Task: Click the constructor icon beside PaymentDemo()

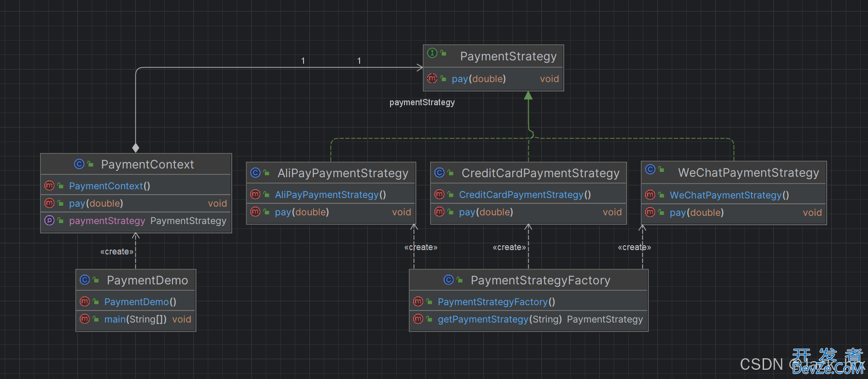Action: click(x=85, y=301)
